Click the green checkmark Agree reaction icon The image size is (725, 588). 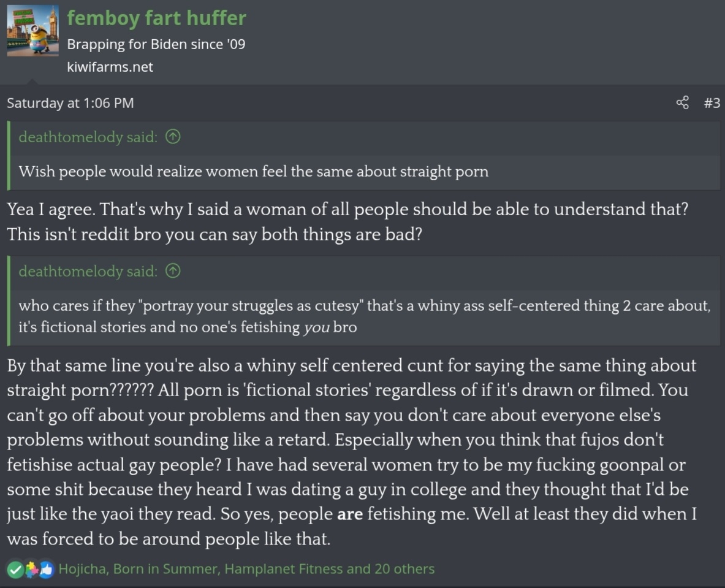coord(15,570)
